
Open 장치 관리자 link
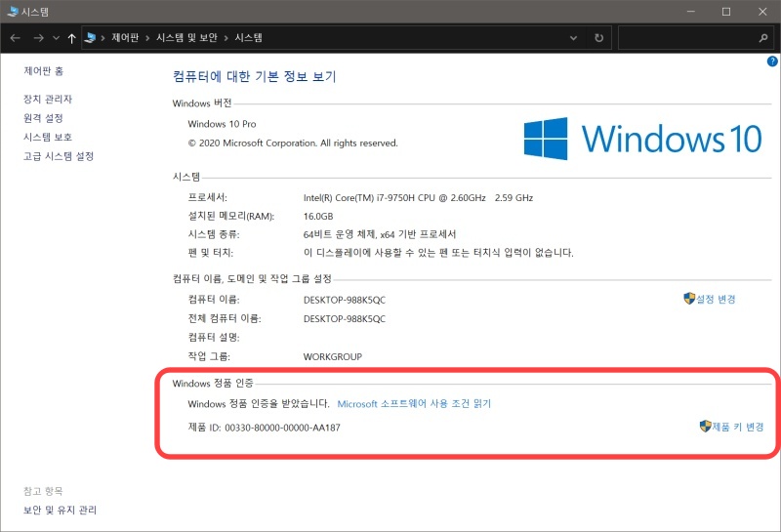click(x=48, y=100)
